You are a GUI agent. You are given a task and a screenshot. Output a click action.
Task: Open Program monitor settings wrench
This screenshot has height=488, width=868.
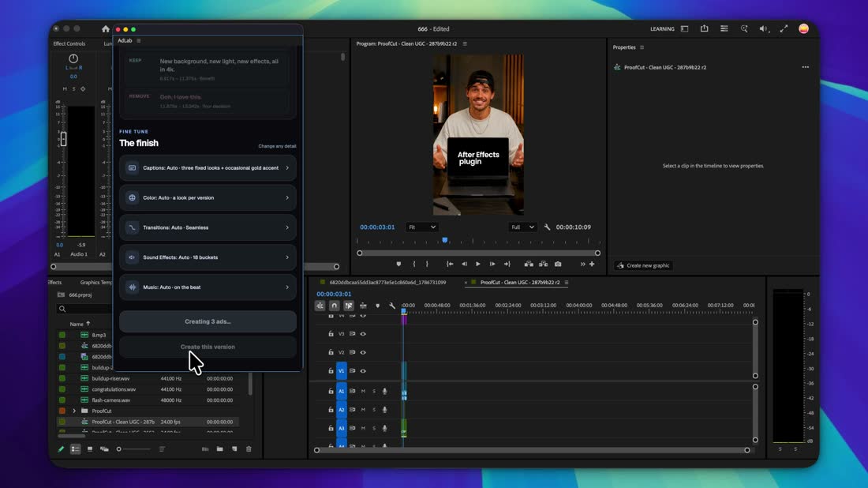tap(547, 227)
